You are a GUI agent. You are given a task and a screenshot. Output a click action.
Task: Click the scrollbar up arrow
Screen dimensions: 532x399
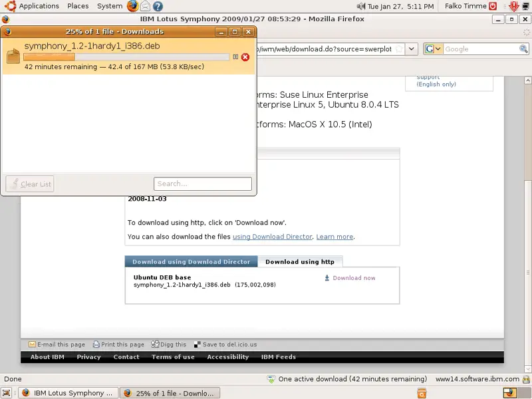point(527,80)
